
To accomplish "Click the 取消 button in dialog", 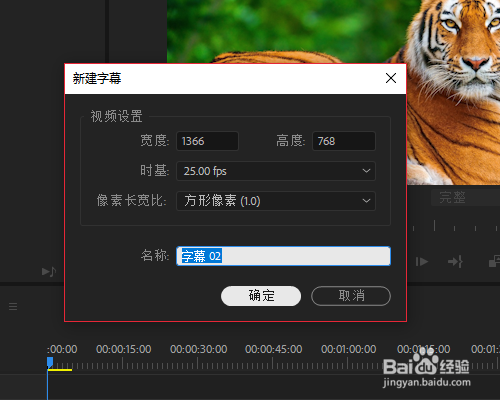I will [351, 296].
